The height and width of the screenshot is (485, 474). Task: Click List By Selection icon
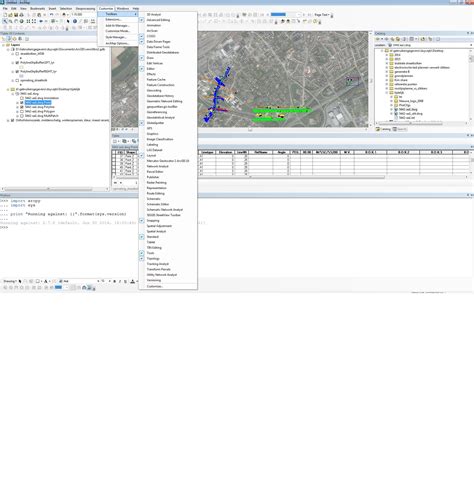click(x=20, y=39)
